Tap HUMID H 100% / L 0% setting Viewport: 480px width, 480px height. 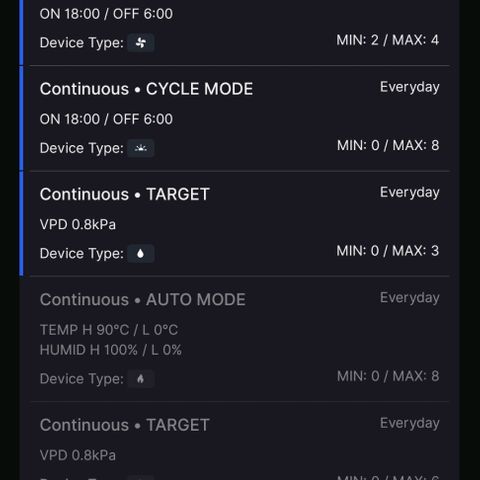(x=111, y=350)
